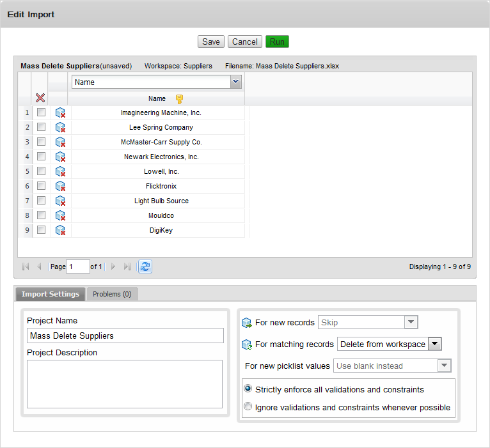The image size is (490, 448).
Task: Click the DigiKey cell
Action: pyautogui.click(x=158, y=230)
